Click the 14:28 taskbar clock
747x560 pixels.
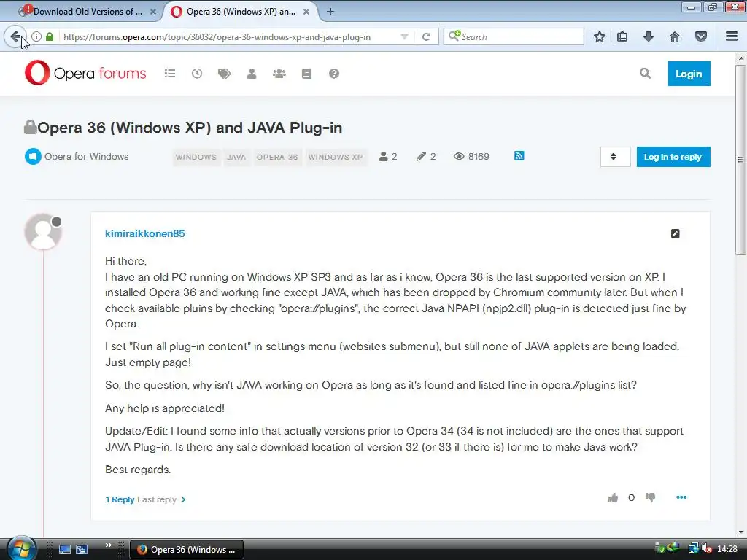(x=727, y=549)
